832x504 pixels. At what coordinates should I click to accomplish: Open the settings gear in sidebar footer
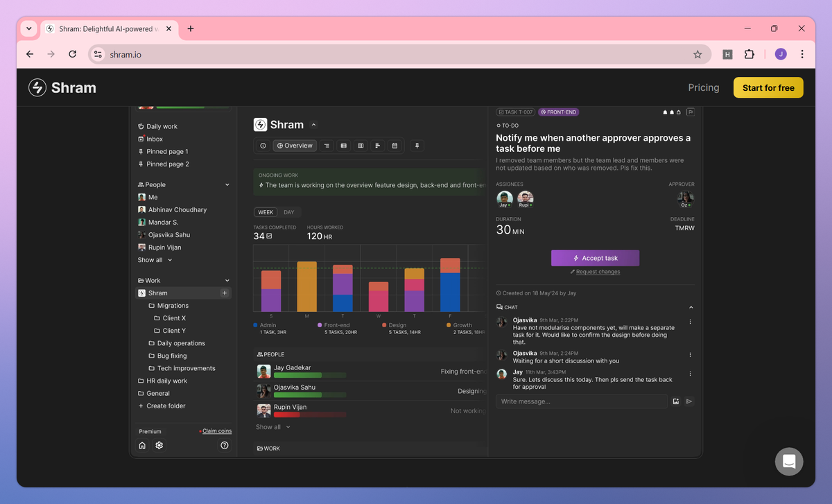point(159,445)
